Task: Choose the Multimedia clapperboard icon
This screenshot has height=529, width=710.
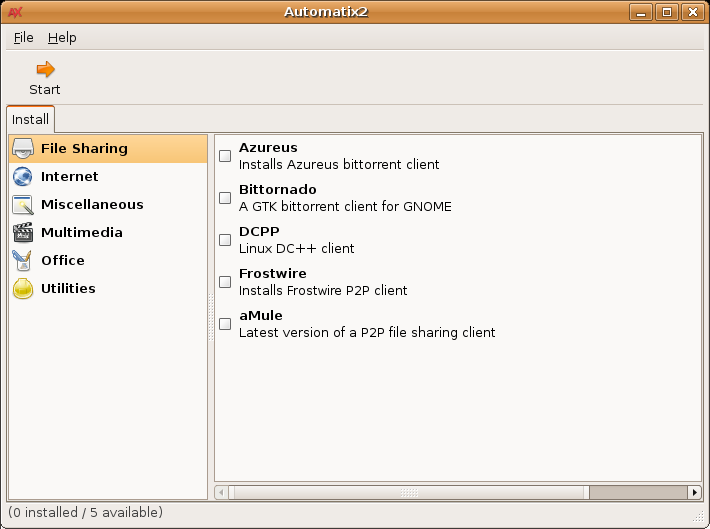Action: [23, 233]
